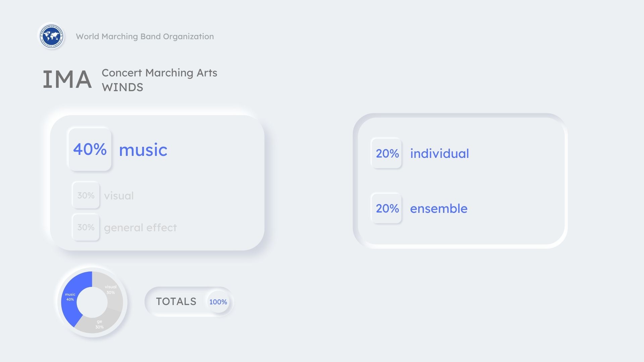Click the 20% individual badge

coord(387,154)
